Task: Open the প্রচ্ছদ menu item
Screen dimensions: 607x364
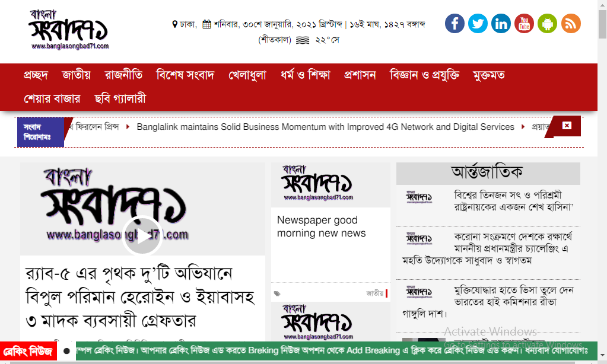Action: (x=36, y=75)
